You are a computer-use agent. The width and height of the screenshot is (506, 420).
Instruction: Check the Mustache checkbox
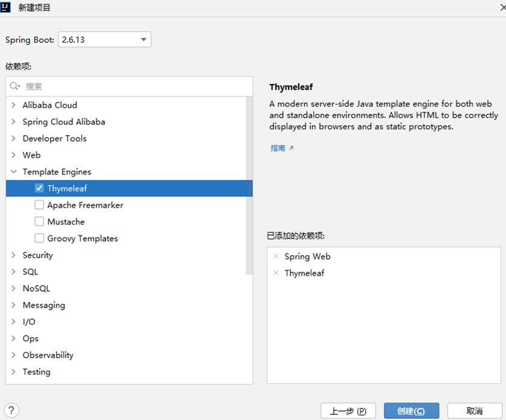[x=39, y=222]
